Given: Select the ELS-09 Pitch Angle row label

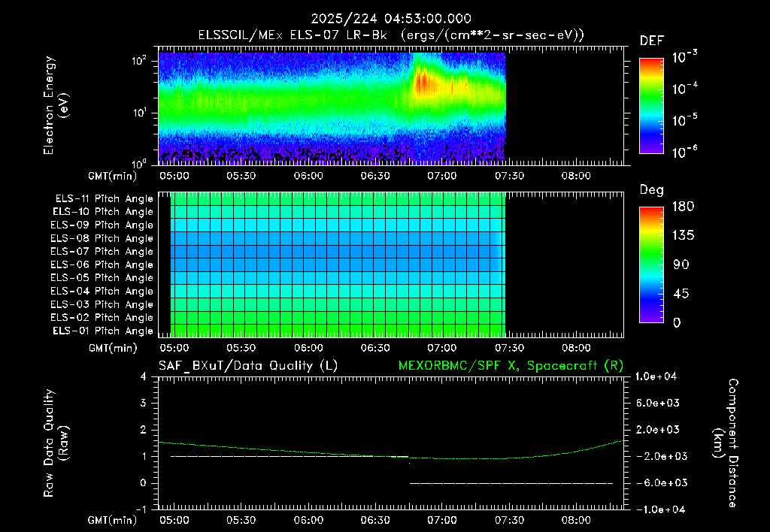Looking at the screenshot, I should coord(102,225).
